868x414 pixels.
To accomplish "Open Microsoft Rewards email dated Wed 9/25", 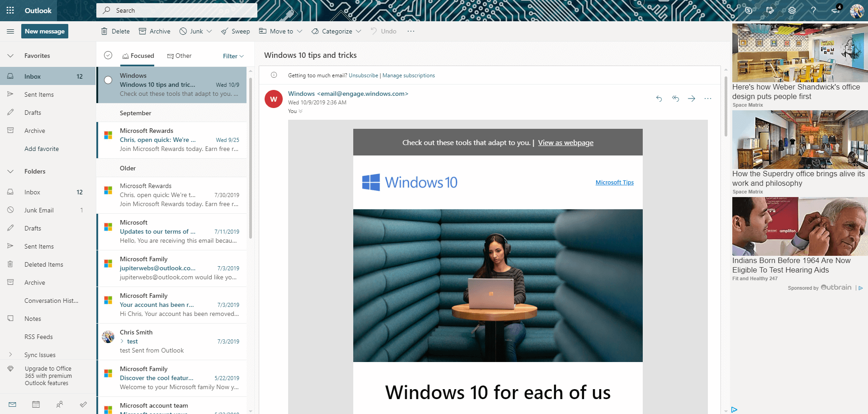I will coord(172,140).
